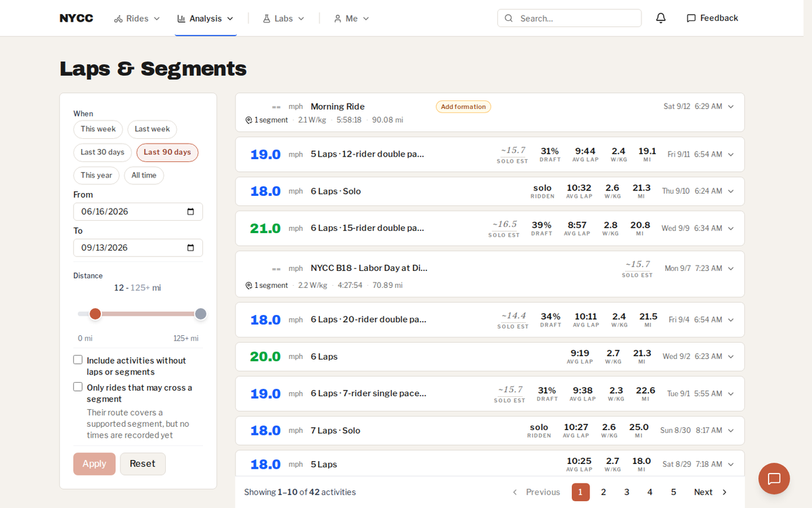Open the Rides menu

137,19
